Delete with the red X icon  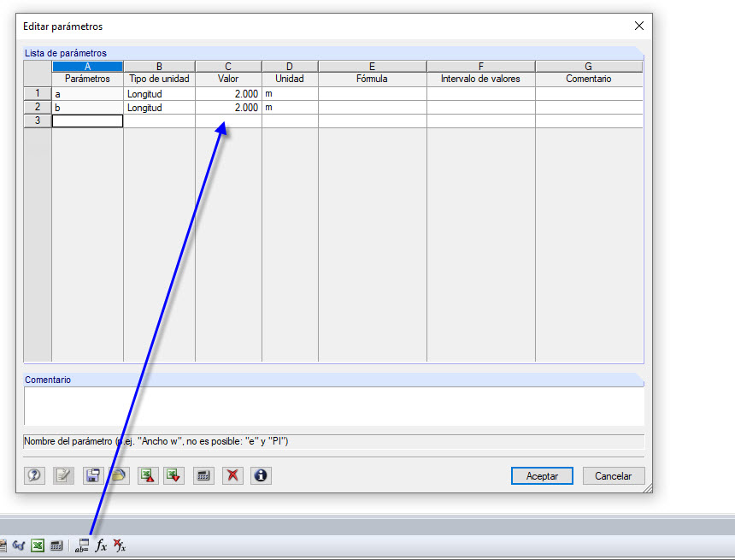(232, 475)
